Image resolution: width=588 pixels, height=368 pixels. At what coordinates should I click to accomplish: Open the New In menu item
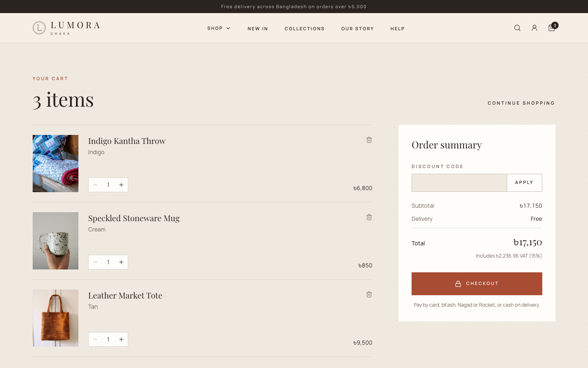pos(258,29)
